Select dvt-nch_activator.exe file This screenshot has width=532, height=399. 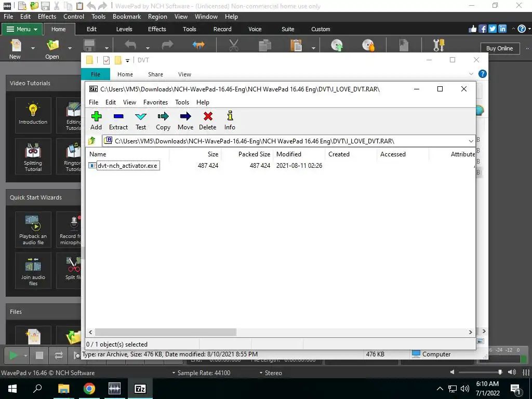click(128, 166)
